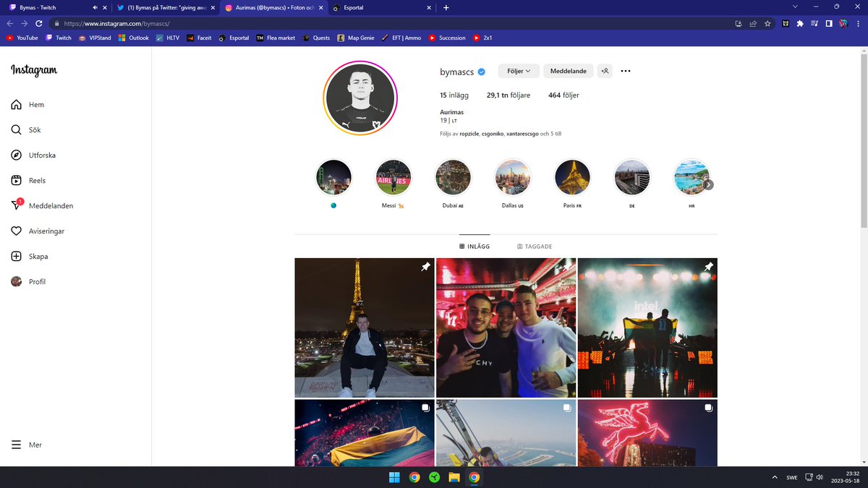Open Chrome three-dot menu
This screenshot has height=488, width=868.
pyautogui.click(x=858, y=23)
